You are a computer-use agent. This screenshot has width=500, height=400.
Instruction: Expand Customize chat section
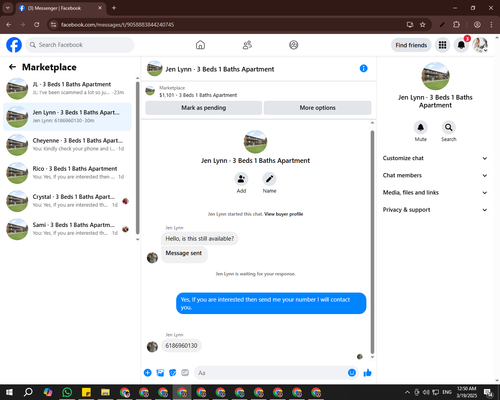(x=435, y=158)
